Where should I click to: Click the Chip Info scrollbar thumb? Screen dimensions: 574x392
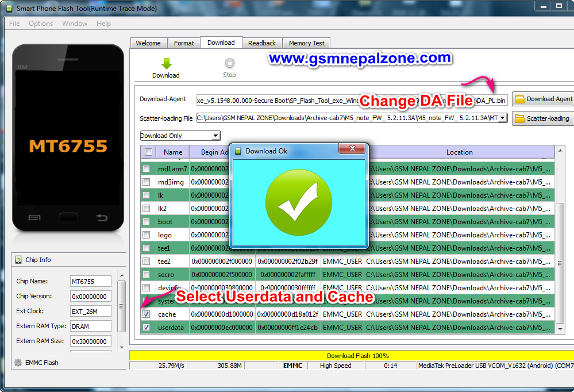pos(122,306)
